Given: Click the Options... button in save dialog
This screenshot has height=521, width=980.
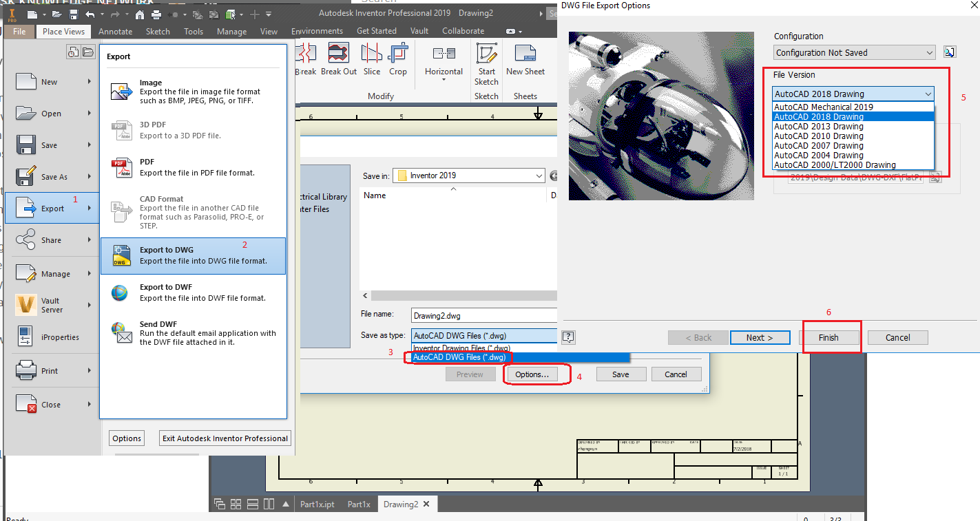Looking at the screenshot, I should coord(532,374).
